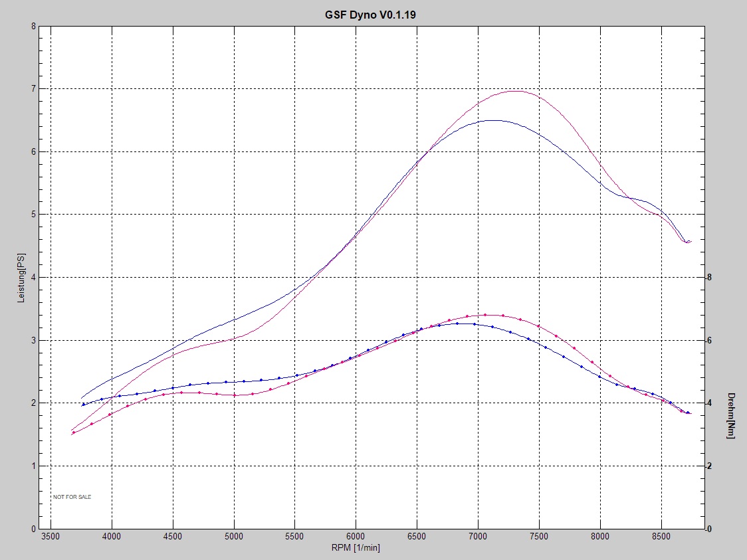Click the 5 tick label on the Leistung axis
This screenshot has height=560, width=747.
point(33,215)
